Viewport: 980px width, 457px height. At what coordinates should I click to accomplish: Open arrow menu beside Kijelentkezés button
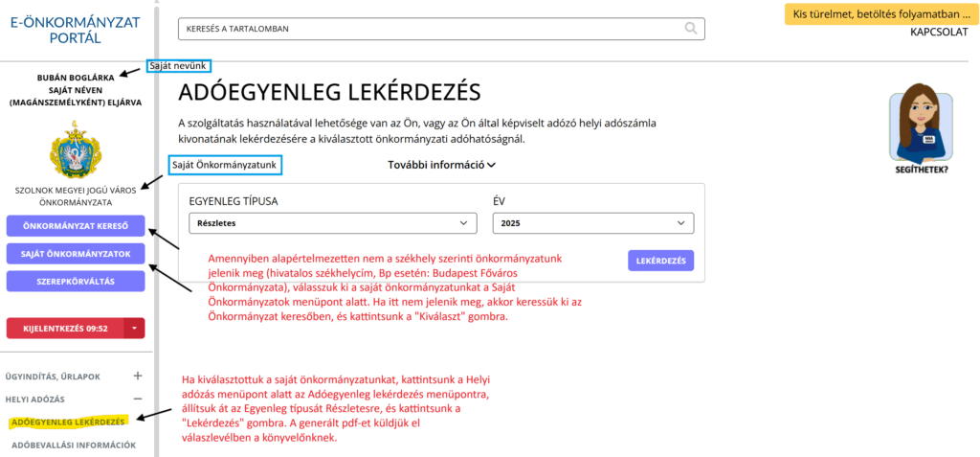135,328
